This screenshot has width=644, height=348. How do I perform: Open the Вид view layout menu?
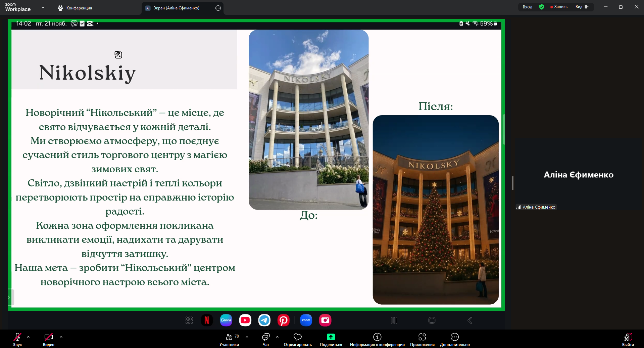(x=582, y=7)
